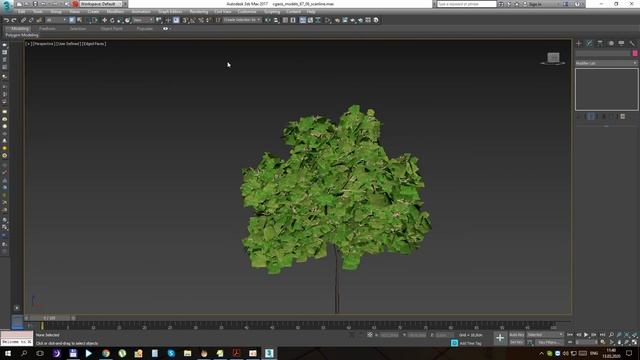Click the Redo arrow in main toolbar
640x360 pixels.
[x=14, y=20]
